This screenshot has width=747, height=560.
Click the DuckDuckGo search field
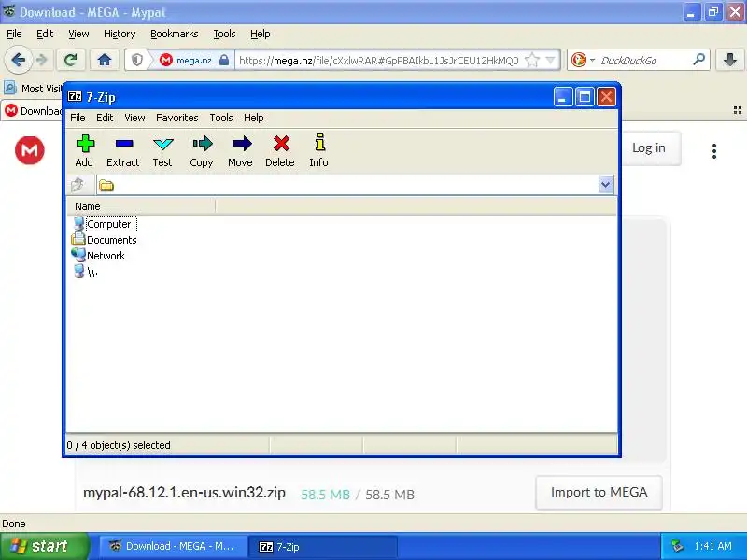click(644, 61)
